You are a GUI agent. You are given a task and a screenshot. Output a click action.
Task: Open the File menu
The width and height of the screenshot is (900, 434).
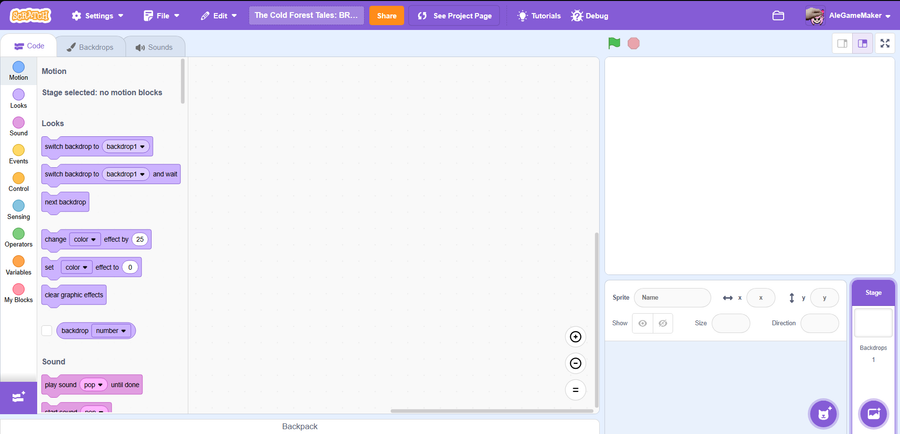161,16
